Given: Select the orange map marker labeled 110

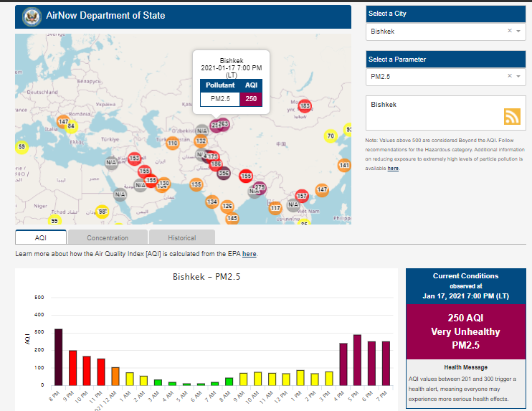Looking at the screenshot, I should pos(172,143).
